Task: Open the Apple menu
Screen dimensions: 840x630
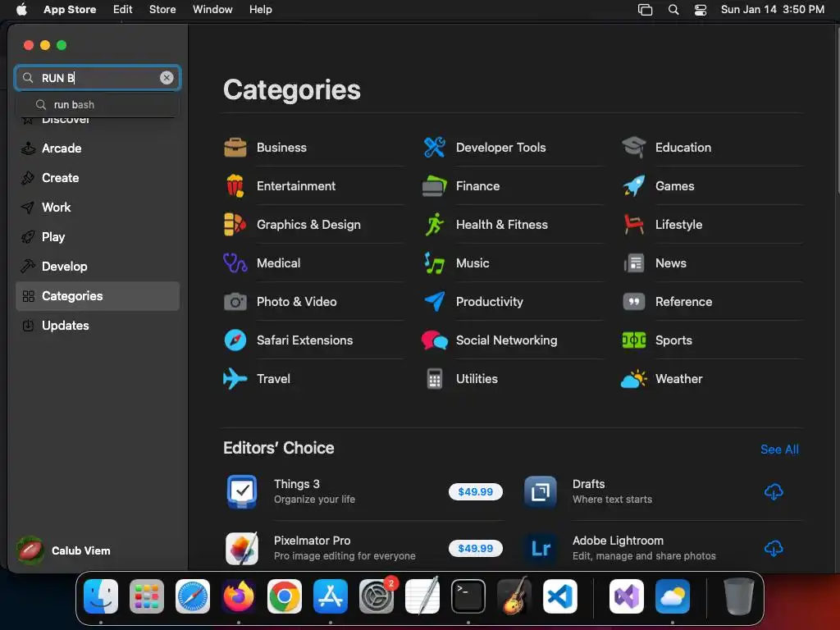Action: click(21, 9)
